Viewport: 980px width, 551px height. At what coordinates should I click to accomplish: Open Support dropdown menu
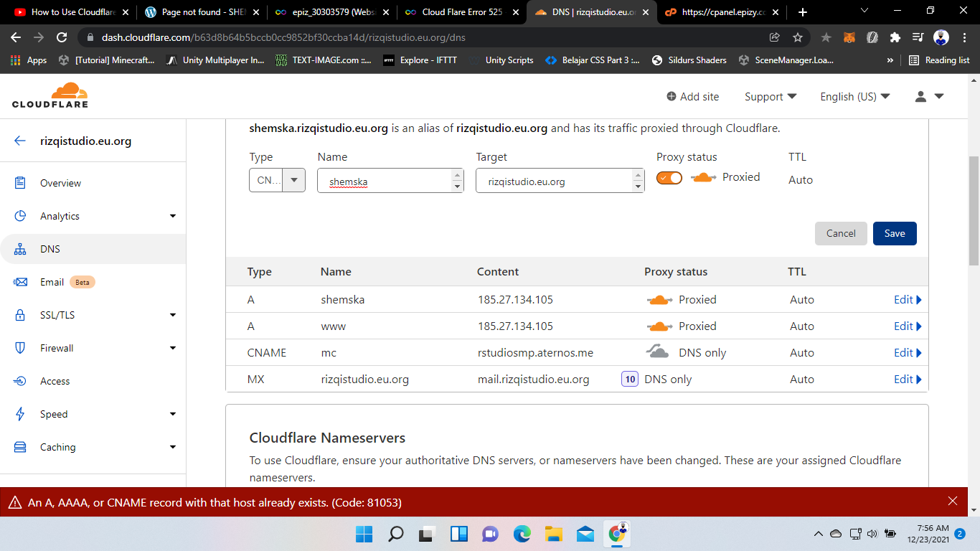tap(771, 96)
